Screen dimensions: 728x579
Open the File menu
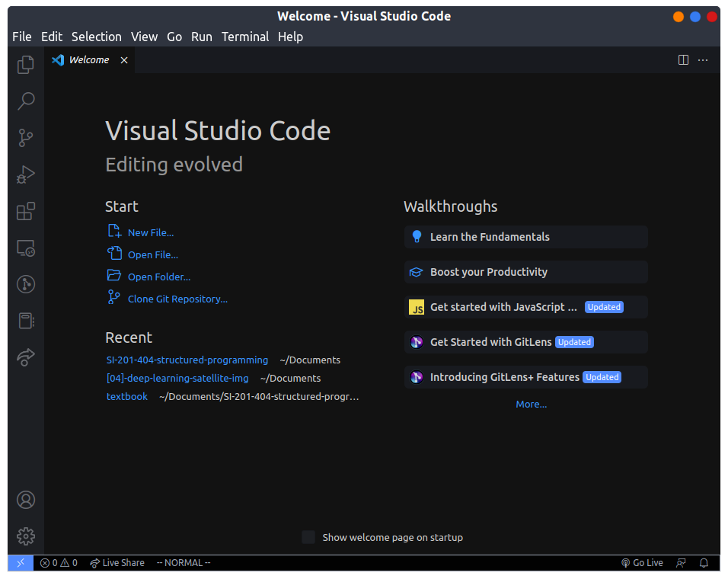22,37
